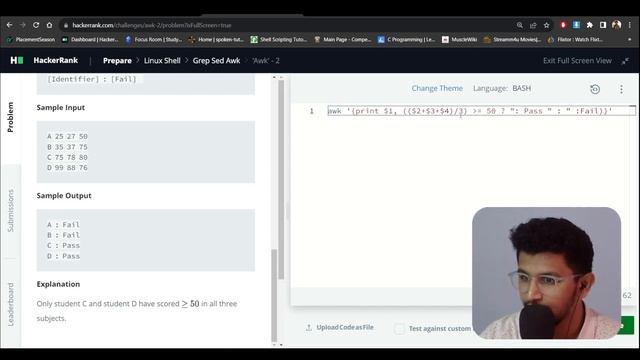Open the MuscleWiki bookmark
The image size is (640, 360).
[460, 40]
